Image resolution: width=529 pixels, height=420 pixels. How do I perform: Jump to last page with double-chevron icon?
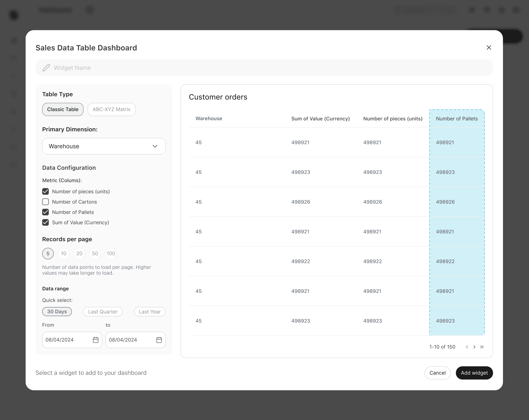[x=482, y=347]
